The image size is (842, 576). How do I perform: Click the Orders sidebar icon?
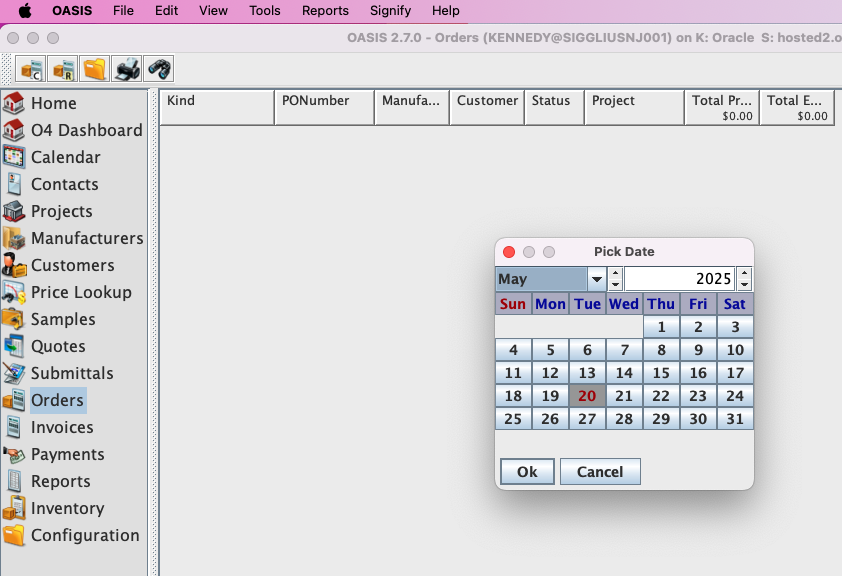(13, 400)
